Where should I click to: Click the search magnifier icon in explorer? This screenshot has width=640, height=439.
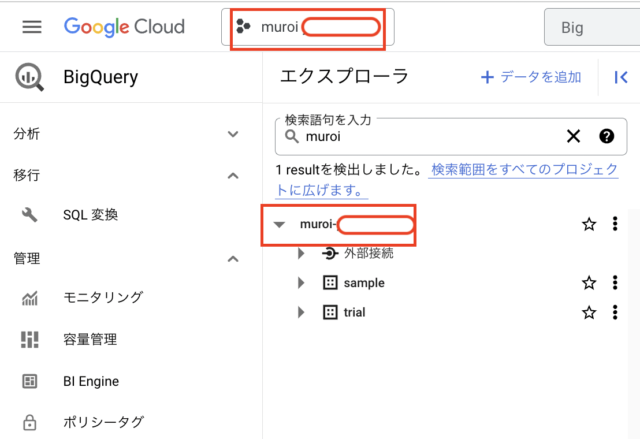291,136
